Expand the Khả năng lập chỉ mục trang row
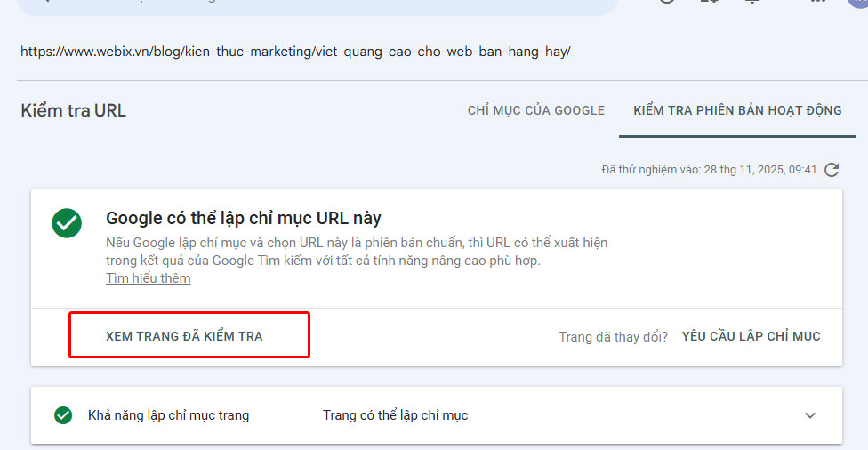This screenshot has height=450, width=868. pos(810,415)
